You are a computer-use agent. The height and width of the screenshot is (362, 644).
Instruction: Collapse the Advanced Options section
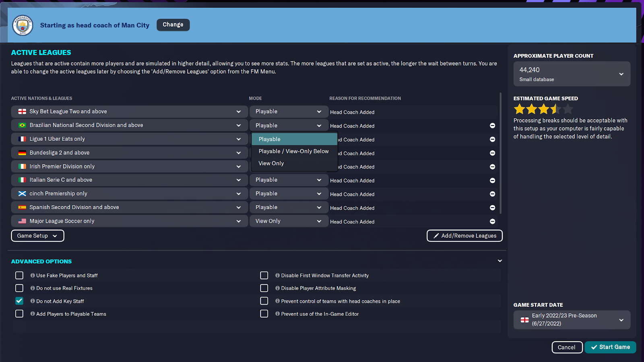coord(500,261)
